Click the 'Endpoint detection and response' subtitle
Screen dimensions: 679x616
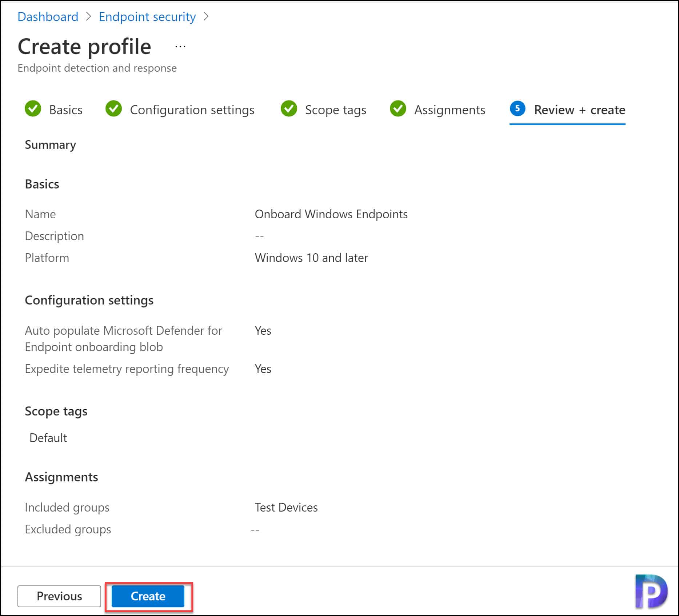coord(97,68)
